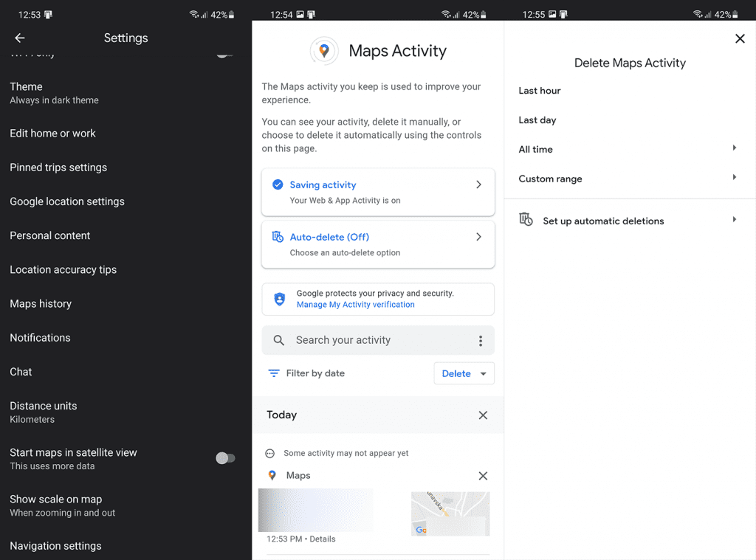Viewport: 756px width, 560px height.
Task: Click the Set up automatic deletions icon
Action: 525,219
